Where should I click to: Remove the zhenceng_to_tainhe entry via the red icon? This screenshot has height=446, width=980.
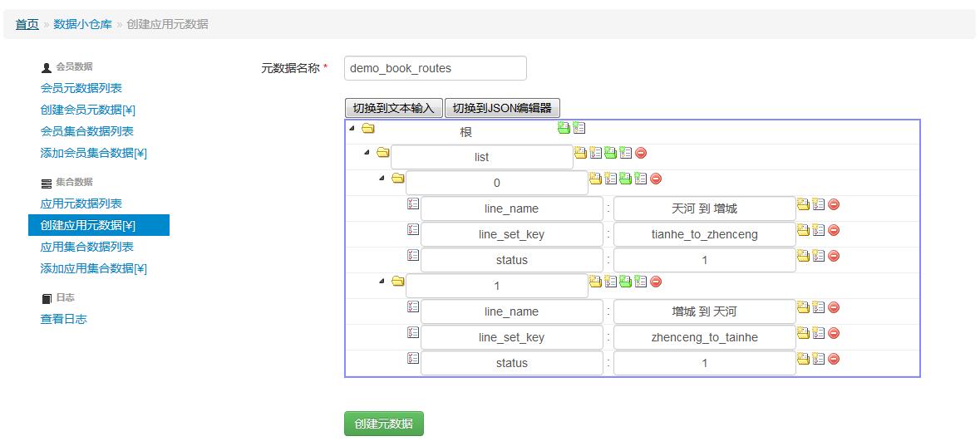tap(834, 334)
